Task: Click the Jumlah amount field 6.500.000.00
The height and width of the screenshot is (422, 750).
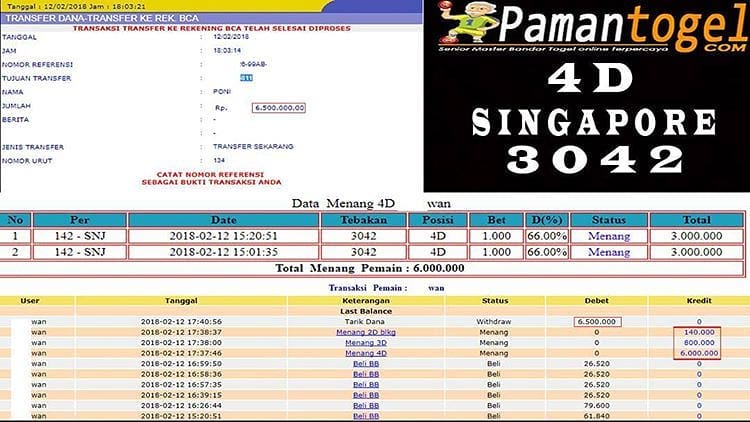Action: click(279, 108)
